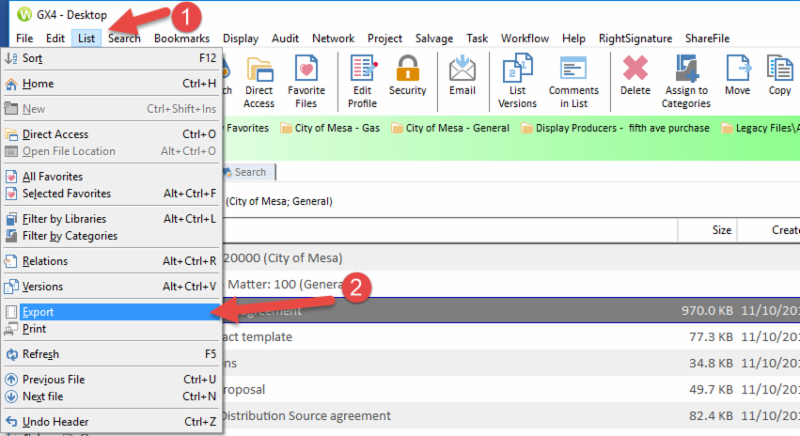
Task: Switch to the Search tab
Action: pyautogui.click(x=249, y=172)
